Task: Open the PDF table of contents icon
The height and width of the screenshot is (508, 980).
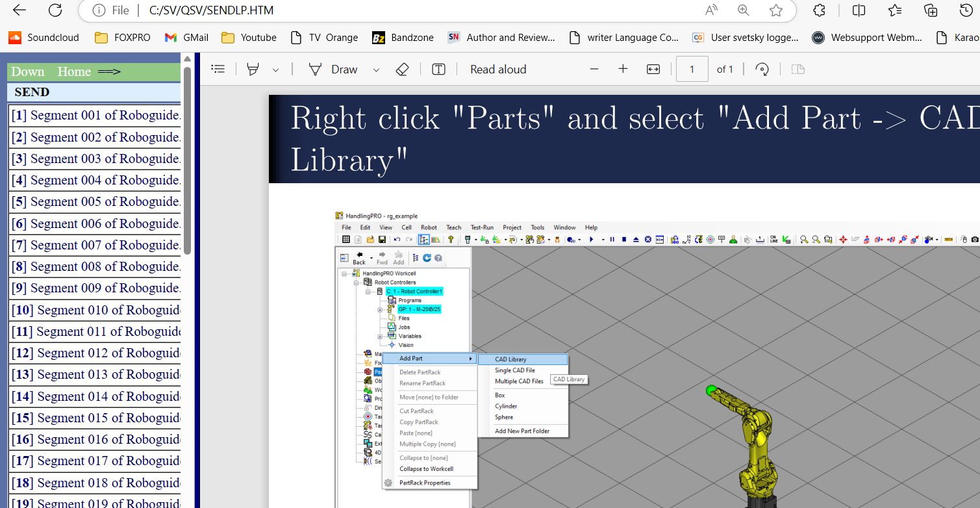Action: click(218, 70)
